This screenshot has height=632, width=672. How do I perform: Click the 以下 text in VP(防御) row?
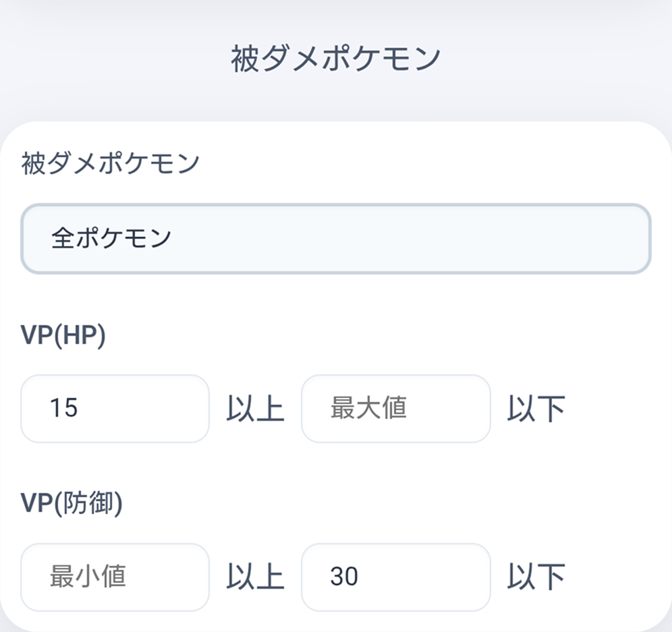point(536,578)
